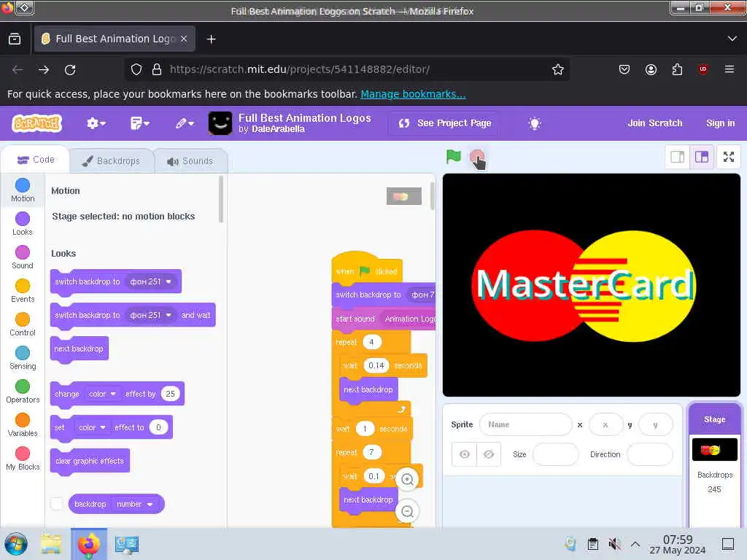The height and width of the screenshot is (560, 747).
Task: Open backdrop dropdown in switch backdrop to block
Action: 150,281
